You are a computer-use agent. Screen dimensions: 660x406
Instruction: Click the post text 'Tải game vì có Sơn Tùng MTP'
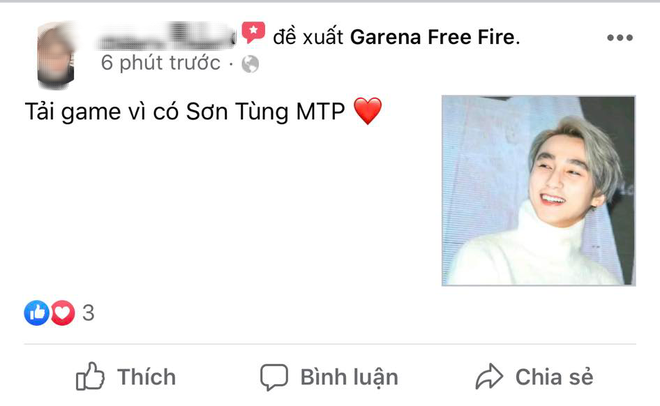pos(185,112)
